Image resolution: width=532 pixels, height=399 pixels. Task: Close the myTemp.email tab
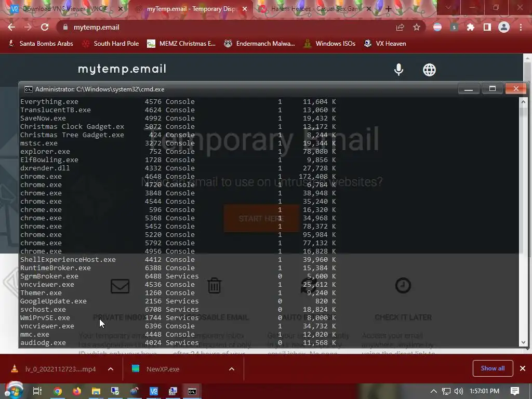coord(245,9)
